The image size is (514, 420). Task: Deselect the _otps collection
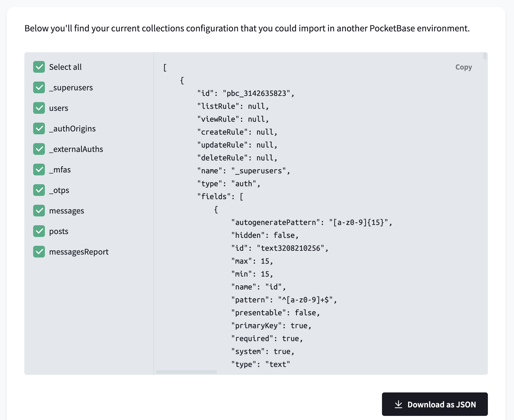tap(39, 190)
